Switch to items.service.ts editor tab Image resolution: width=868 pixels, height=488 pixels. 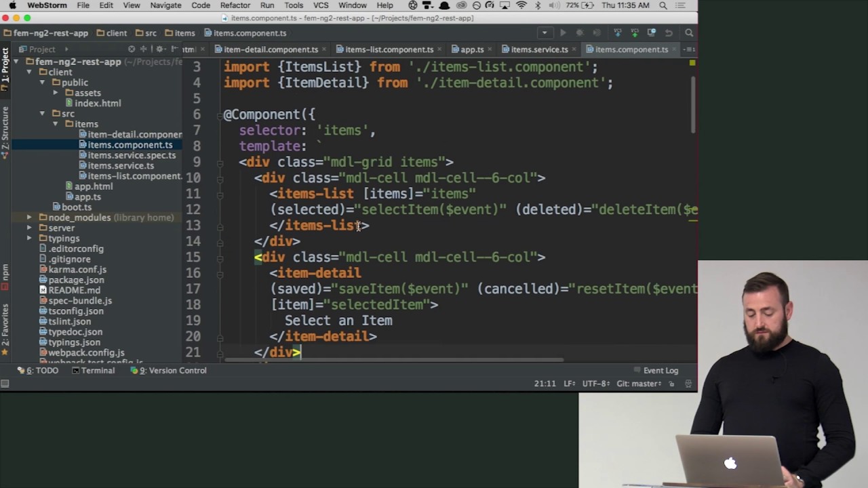point(540,49)
